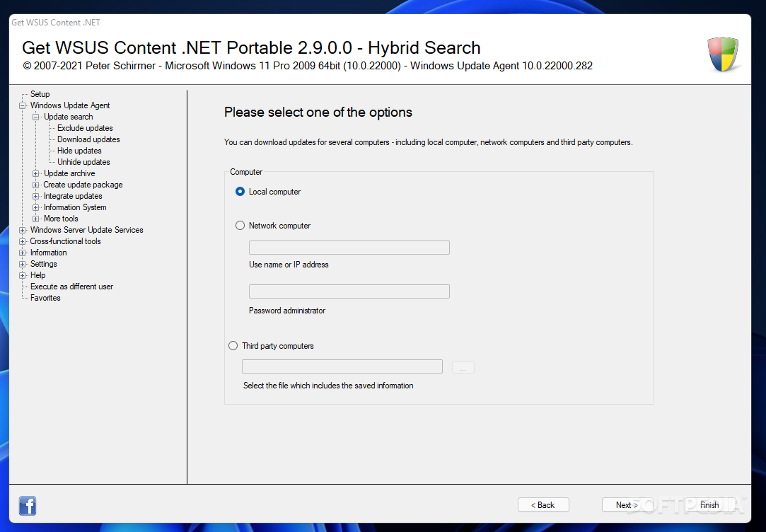The height and width of the screenshot is (532, 766).
Task: Select the Network computer radio button
Action: pos(240,225)
